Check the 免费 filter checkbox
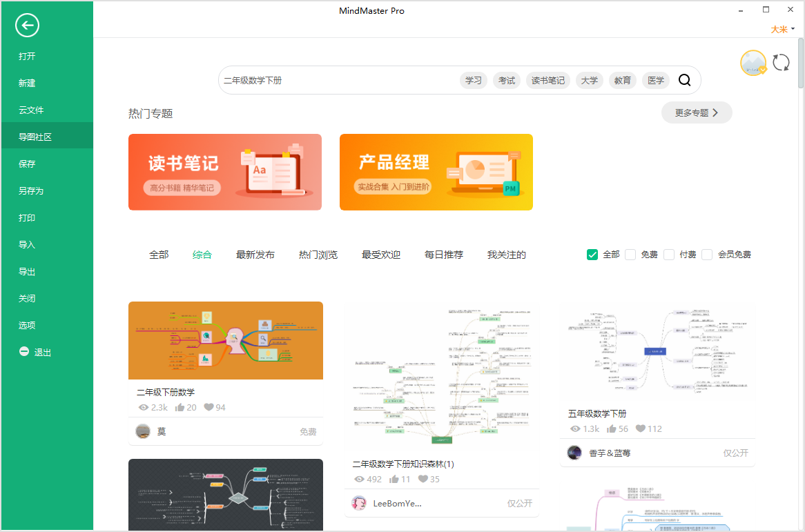Screen dimensions: 805x532 (x=630, y=255)
